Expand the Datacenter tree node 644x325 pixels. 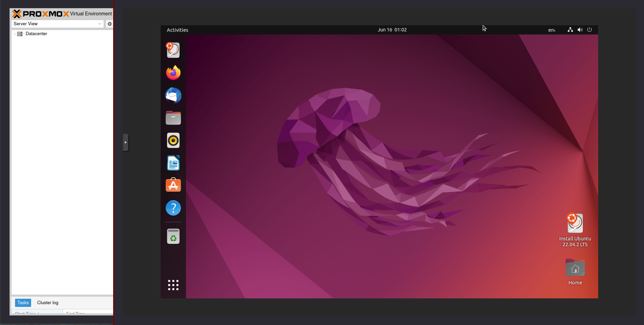point(14,33)
